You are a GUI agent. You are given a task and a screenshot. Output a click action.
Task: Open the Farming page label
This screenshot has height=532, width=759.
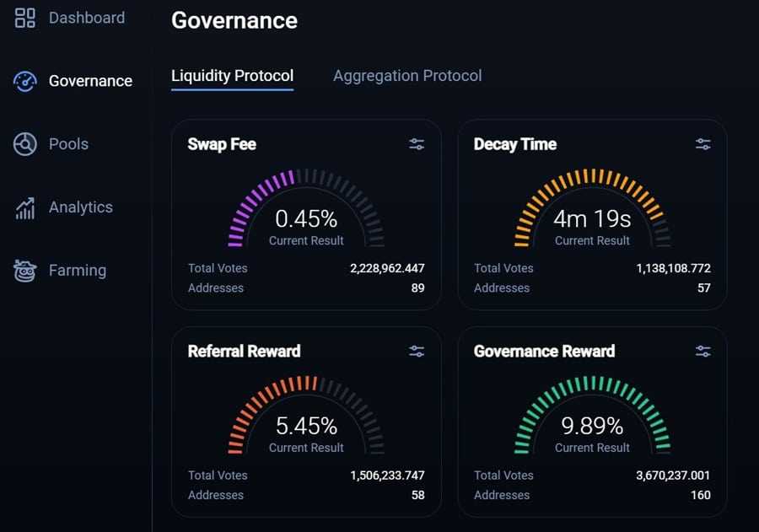pyautogui.click(x=77, y=271)
